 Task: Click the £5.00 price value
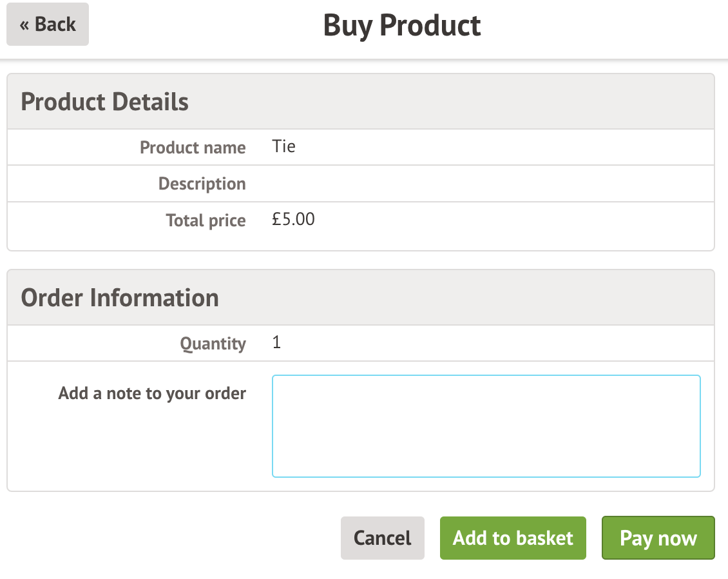[294, 219]
